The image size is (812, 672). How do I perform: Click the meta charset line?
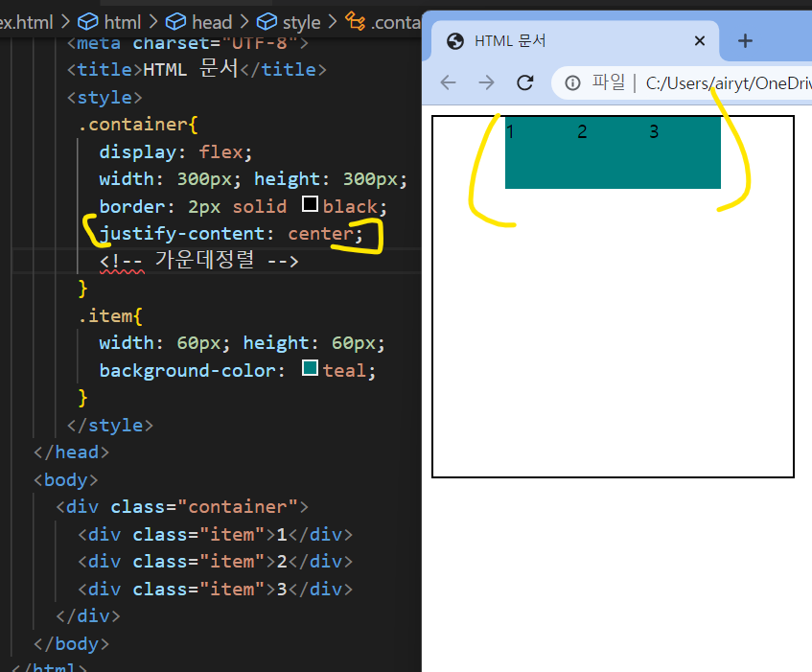point(188,43)
